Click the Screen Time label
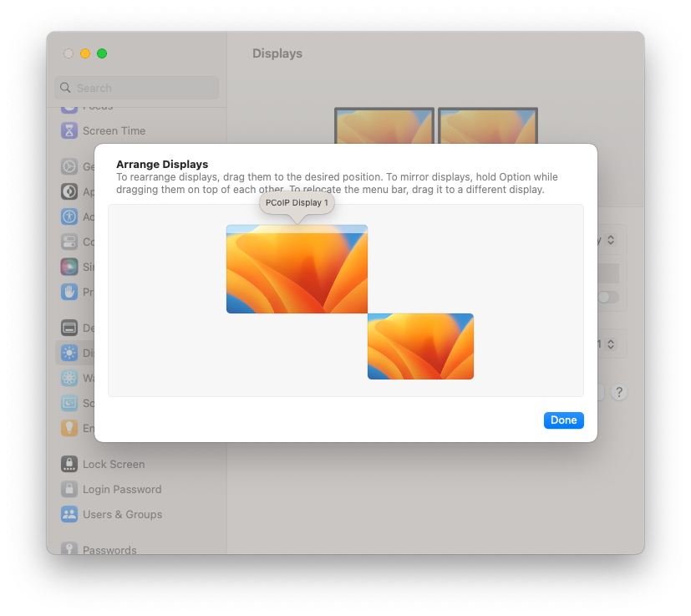This screenshot has height=616, width=691. pyautogui.click(x=114, y=131)
